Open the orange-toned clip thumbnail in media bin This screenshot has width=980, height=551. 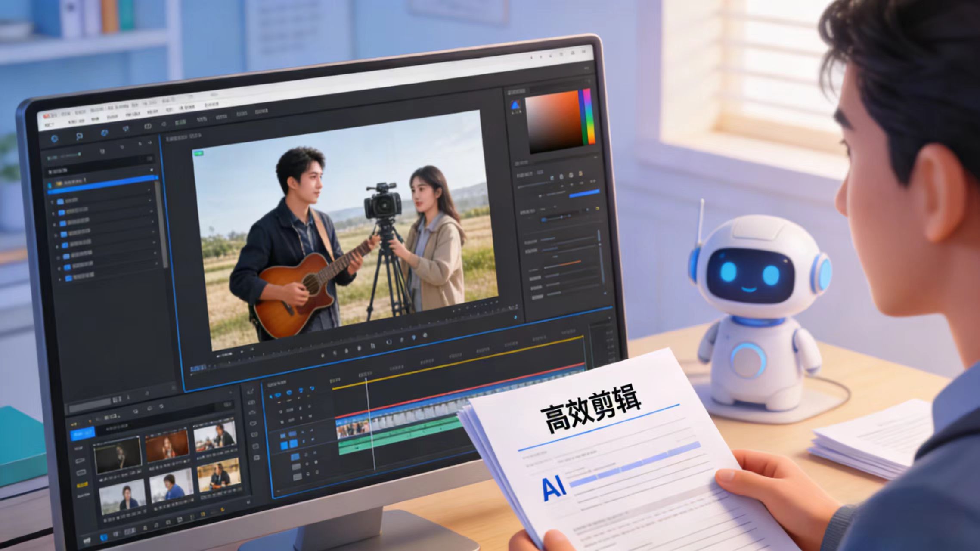167,446
